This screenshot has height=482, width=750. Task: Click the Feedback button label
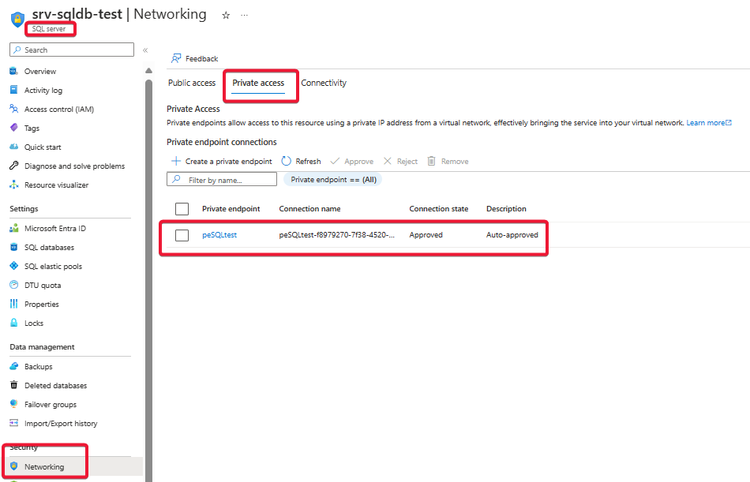point(202,59)
